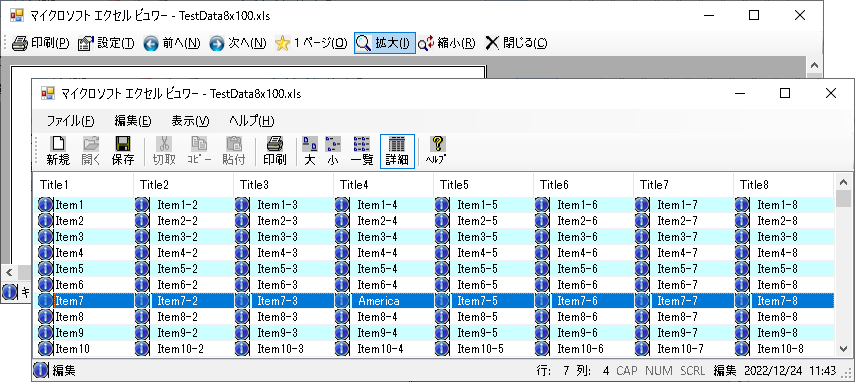Click the 新規 (New) toolbar icon
The width and height of the screenshot is (855, 382).
point(58,151)
